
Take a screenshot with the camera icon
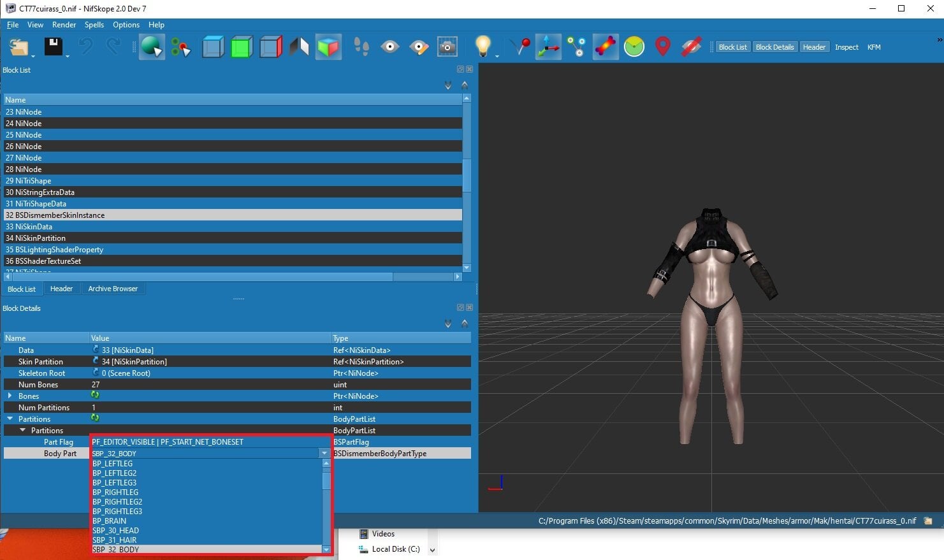[447, 47]
